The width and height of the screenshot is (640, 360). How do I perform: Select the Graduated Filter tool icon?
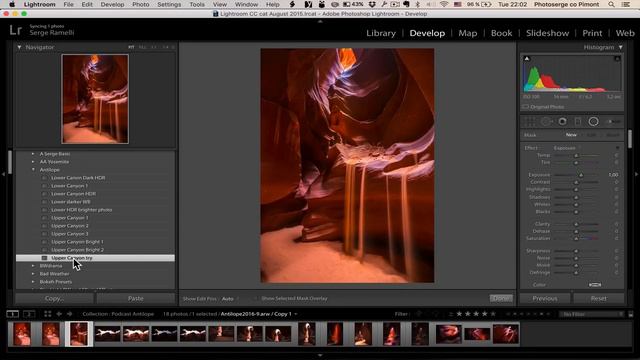578,122
